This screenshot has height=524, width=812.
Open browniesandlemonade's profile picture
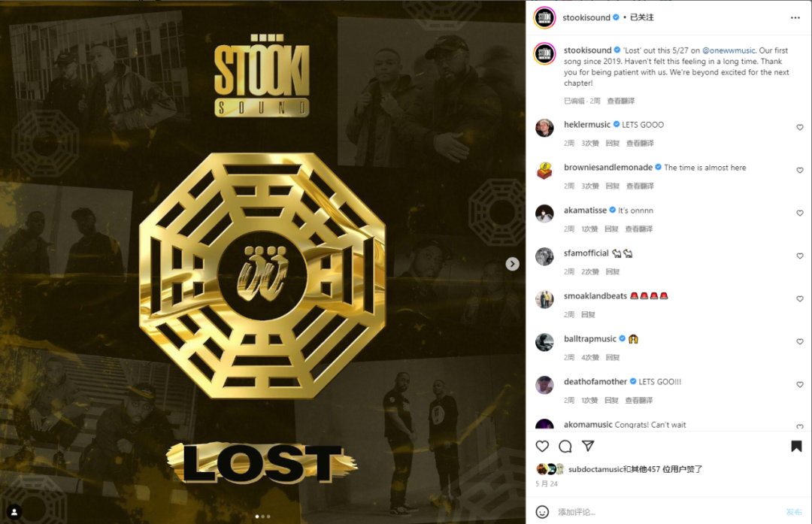point(544,171)
